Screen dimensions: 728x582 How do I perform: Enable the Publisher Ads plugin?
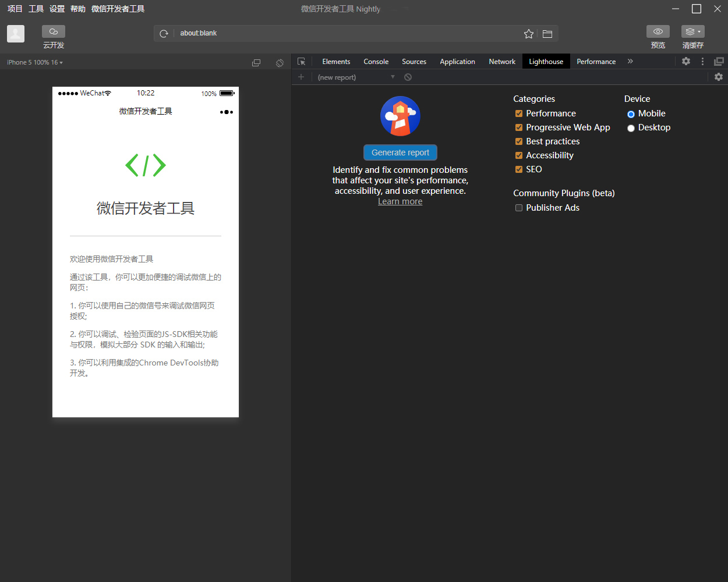[518, 208]
